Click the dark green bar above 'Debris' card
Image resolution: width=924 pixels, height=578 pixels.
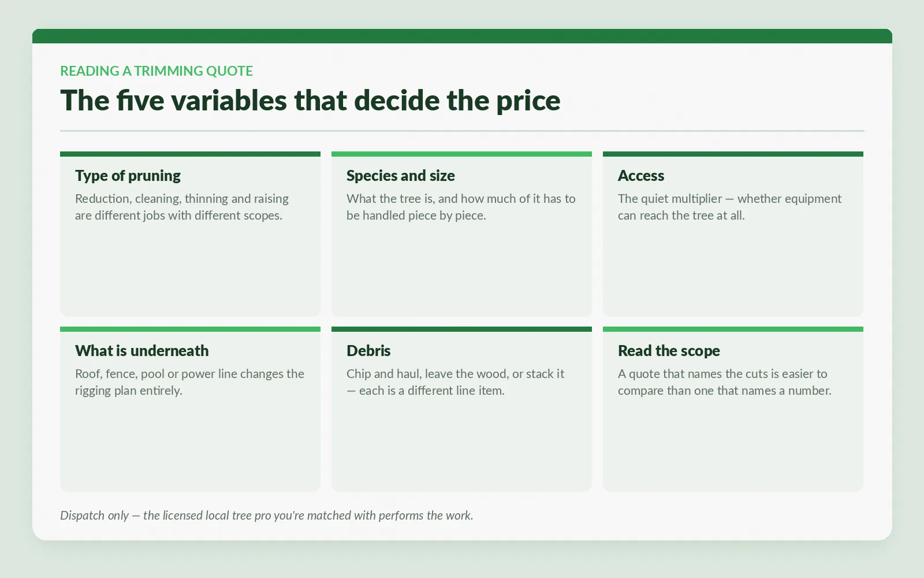coord(461,329)
